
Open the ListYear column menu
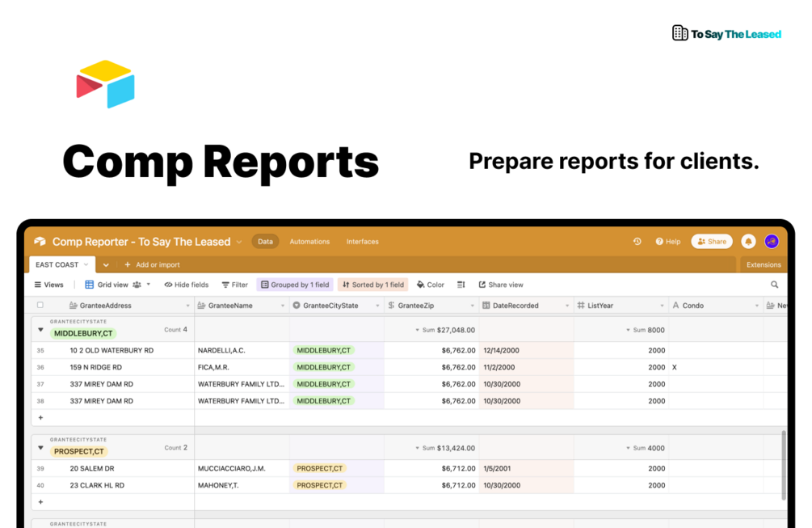click(661, 306)
